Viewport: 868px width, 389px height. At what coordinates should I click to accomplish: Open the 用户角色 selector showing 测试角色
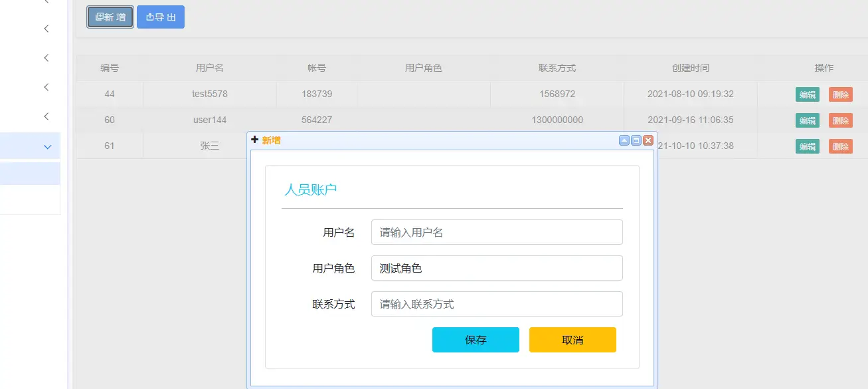click(496, 268)
